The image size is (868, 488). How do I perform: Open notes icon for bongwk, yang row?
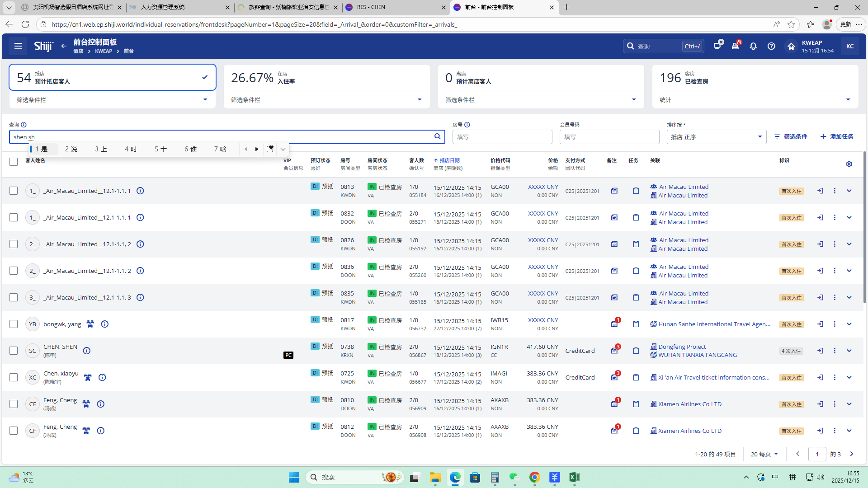pos(614,324)
